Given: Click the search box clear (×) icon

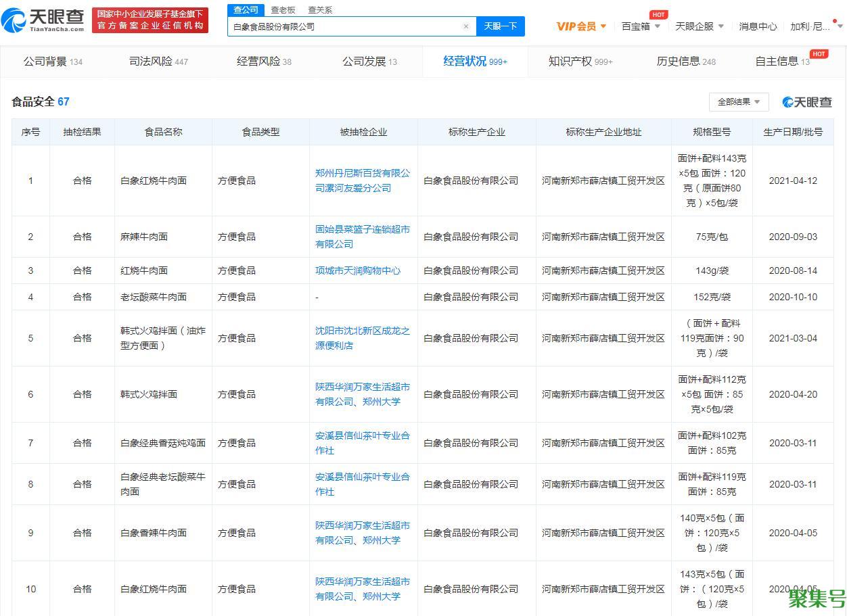Looking at the screenshot, I should [x=465, y=26].
